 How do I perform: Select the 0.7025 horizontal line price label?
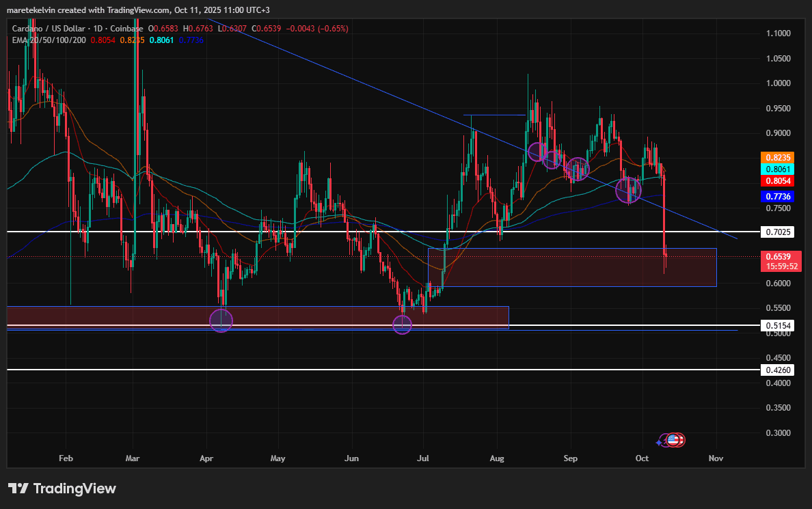click(777, 232)
